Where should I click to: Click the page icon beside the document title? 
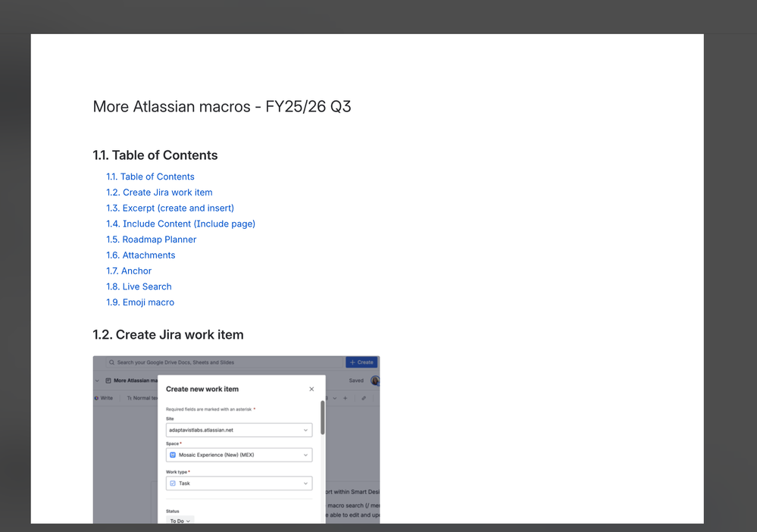(x=108, y=380)
